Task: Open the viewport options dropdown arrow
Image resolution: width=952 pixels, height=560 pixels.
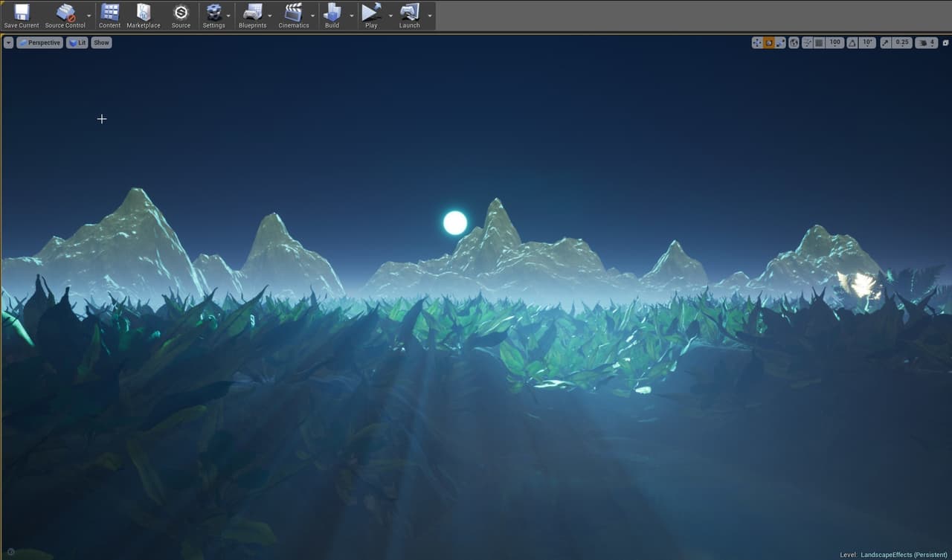Action: (8, 42)
